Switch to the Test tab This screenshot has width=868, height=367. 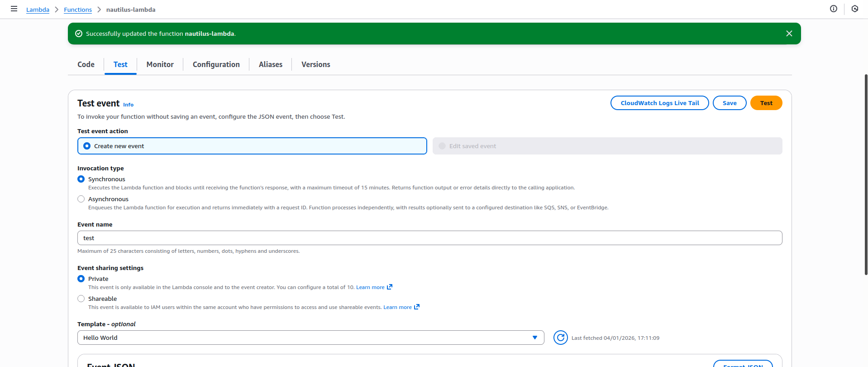click(x=120, y=64)
